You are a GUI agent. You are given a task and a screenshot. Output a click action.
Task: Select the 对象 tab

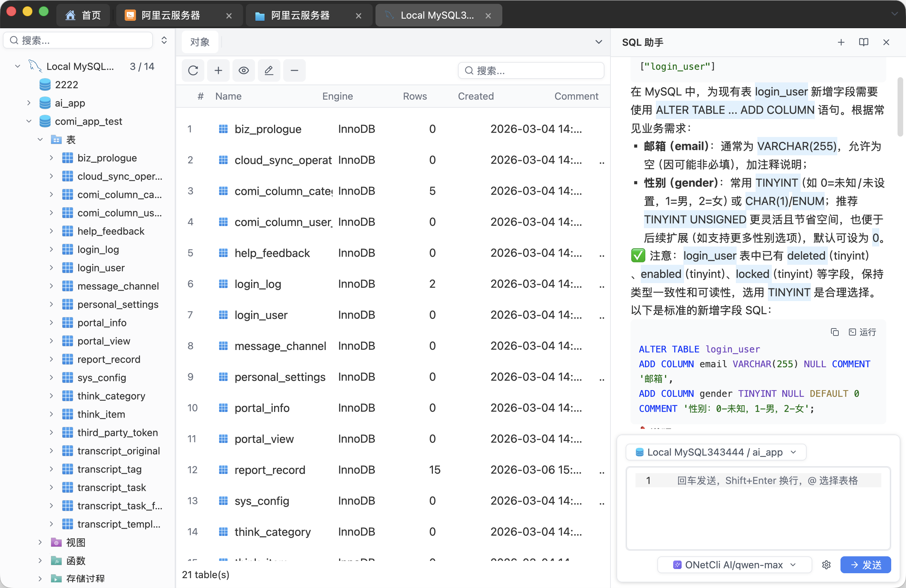[x=199, y=42]
